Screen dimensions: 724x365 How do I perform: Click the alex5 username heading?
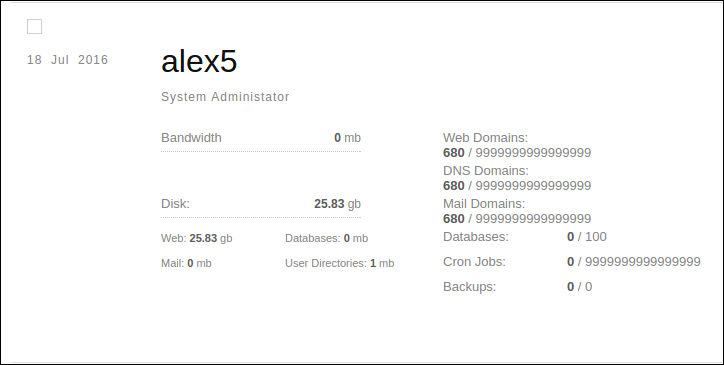point(199,61)
